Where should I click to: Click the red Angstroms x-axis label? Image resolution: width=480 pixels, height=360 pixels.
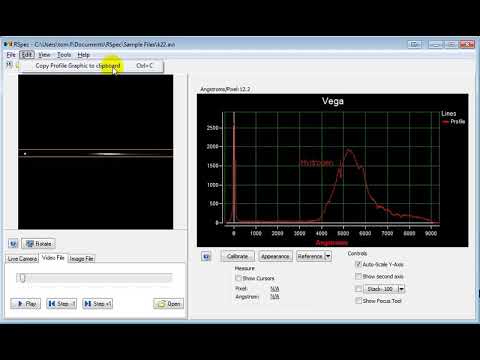[332, 242]
